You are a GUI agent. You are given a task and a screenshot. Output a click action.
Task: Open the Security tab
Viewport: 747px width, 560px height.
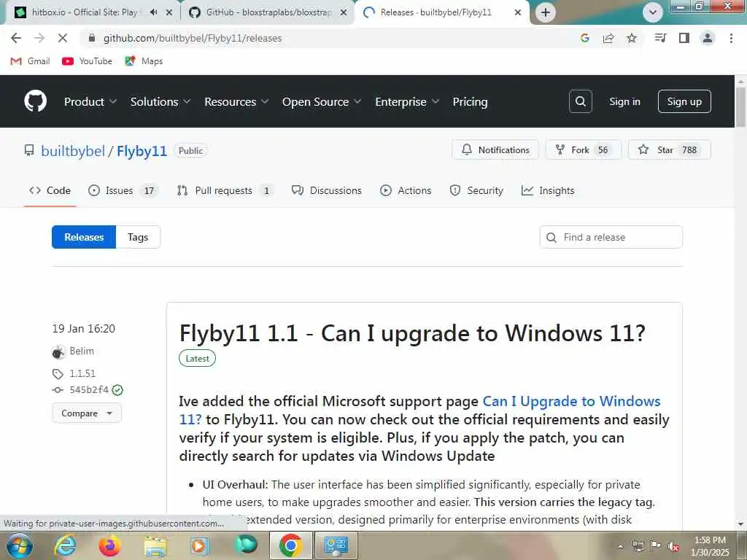476,190
